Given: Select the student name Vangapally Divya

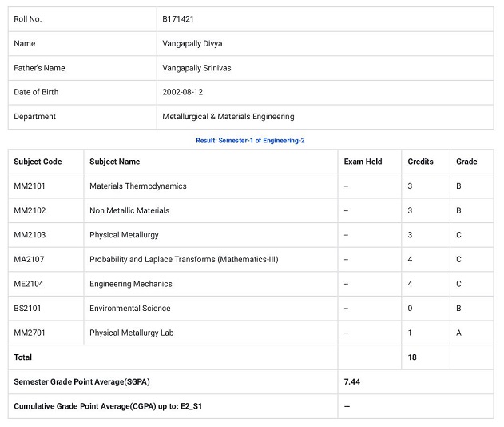Looking at the screenshot, I should [x=192, y=43].
